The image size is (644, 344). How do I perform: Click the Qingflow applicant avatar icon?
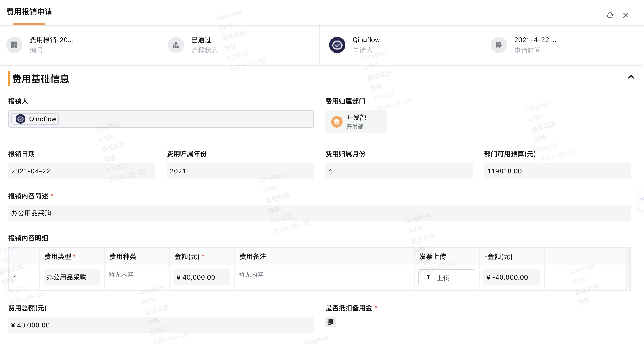pos(337,45)
